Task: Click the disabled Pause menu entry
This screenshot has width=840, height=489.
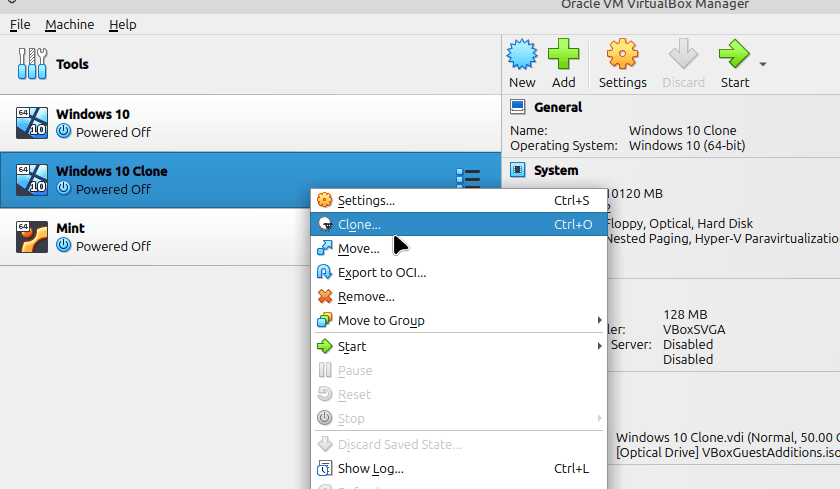Action: pyautogui.click(x=459, y=370)
